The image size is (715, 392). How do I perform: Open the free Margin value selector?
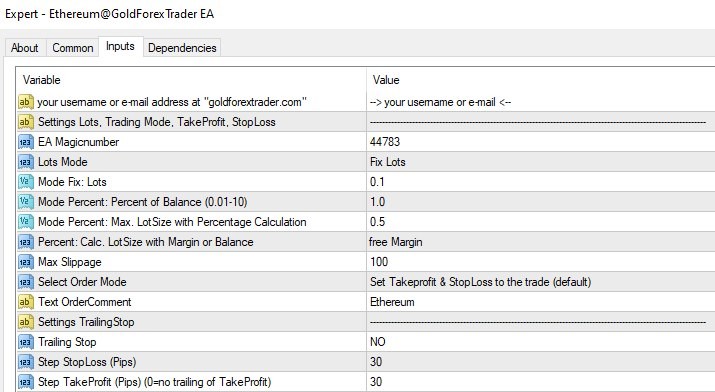[x=541, y=242]
